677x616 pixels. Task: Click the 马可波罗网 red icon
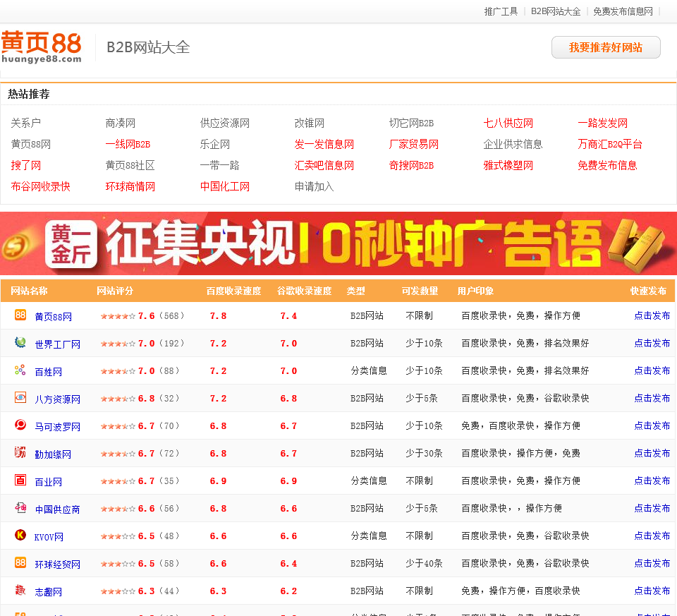pos(20,425)
